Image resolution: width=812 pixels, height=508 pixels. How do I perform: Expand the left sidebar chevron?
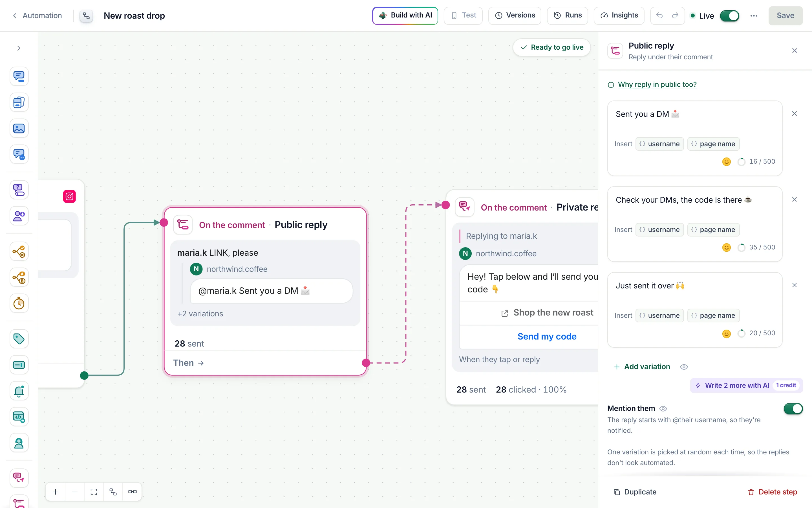coord(19,48)
